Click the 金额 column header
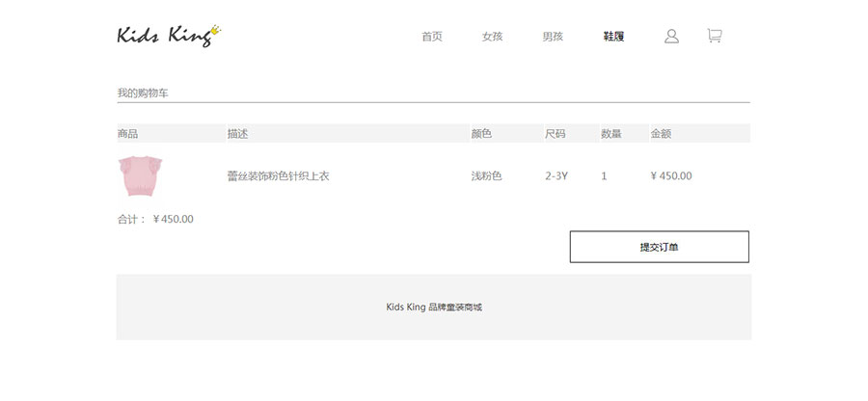The width and height of the screenshot is (868, 401). 662,134
